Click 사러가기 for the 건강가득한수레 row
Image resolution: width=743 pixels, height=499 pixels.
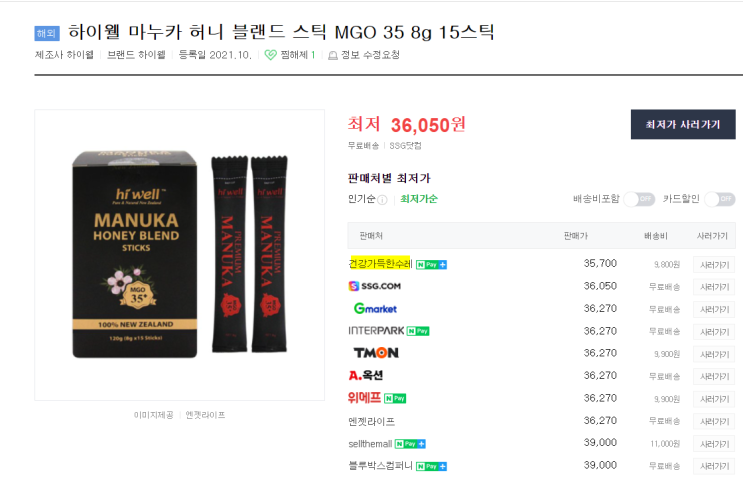click(714, 265)
